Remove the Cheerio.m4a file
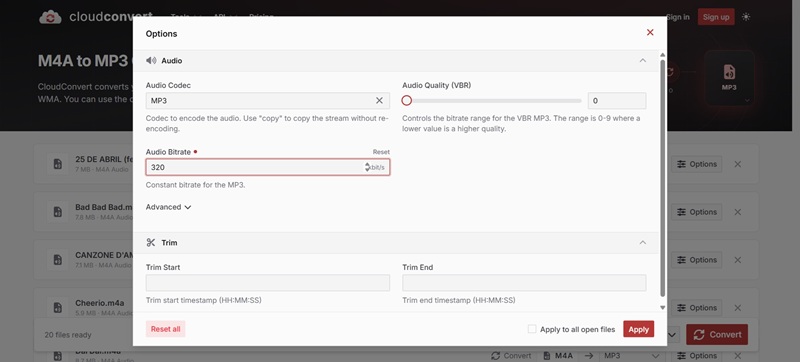This screenshot has width=800, height=362. pos(737,308)
